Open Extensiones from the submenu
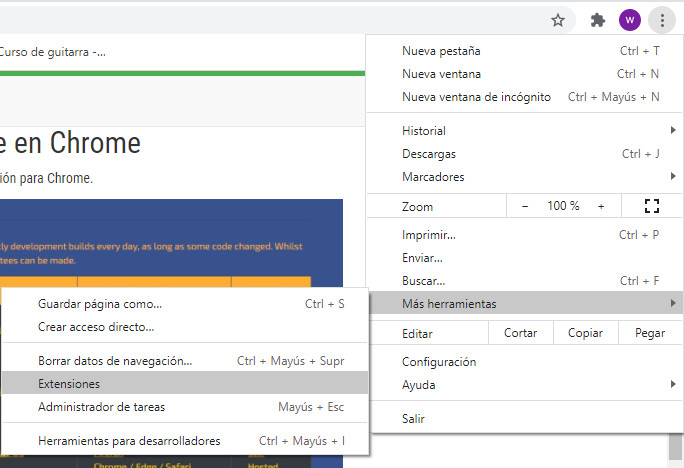The height and width of the screenshot is (468, 684). coord(185,384)
